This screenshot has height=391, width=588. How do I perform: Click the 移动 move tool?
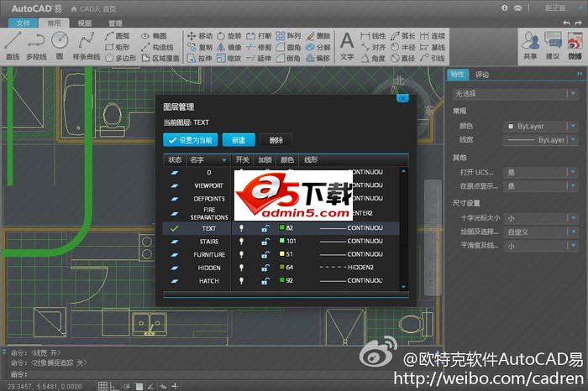(x=200, y=36)
